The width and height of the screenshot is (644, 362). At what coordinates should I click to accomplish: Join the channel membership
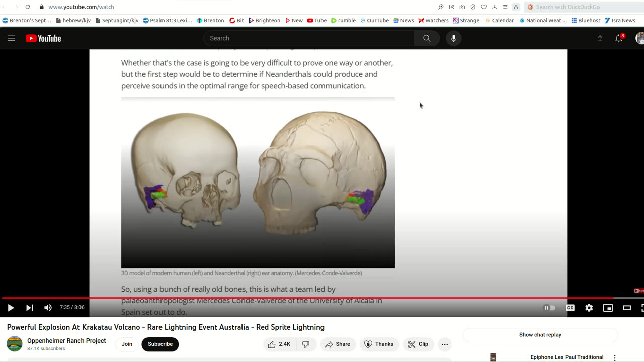pyautogui.click(x=127, y=344)
